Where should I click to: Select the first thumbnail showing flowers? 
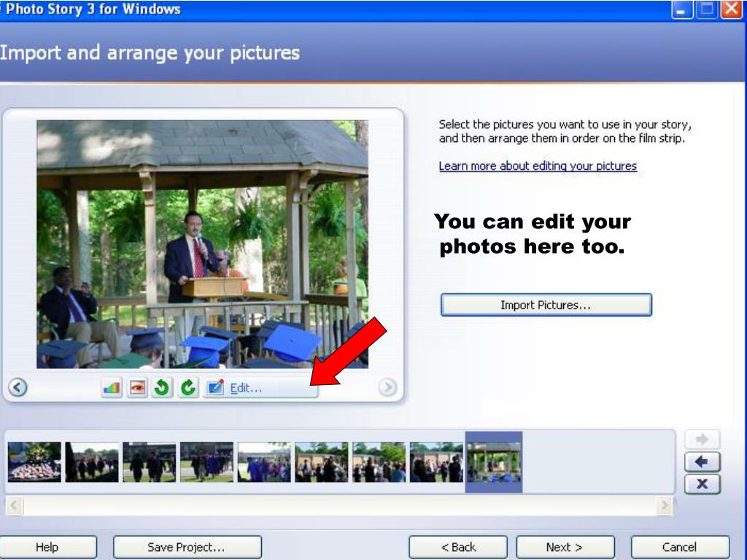[x=34, y=462]
